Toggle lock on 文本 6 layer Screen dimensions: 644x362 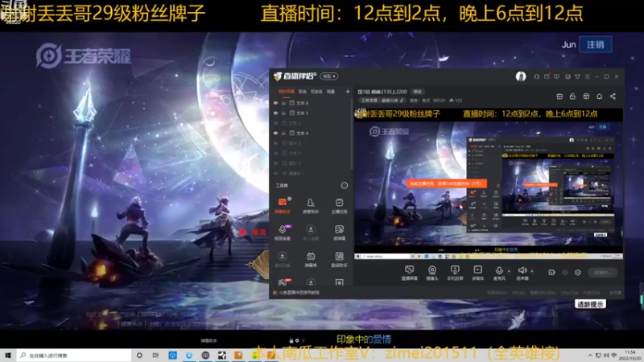283,103
